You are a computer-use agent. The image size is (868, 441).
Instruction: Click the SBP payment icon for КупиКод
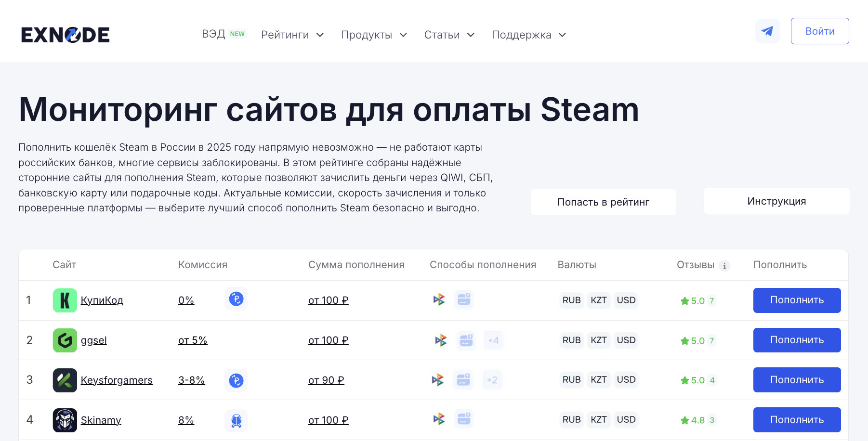point(439,299)
